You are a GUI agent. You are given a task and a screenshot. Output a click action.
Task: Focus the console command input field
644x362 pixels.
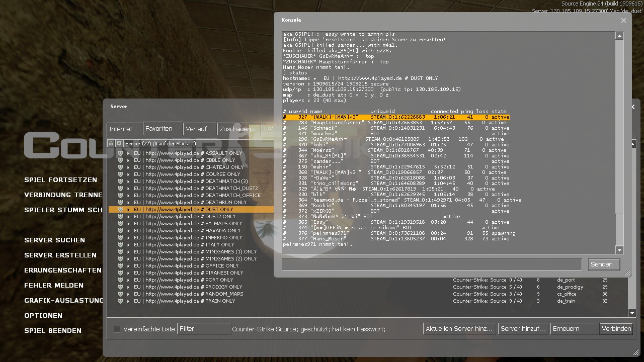(432, 264)
